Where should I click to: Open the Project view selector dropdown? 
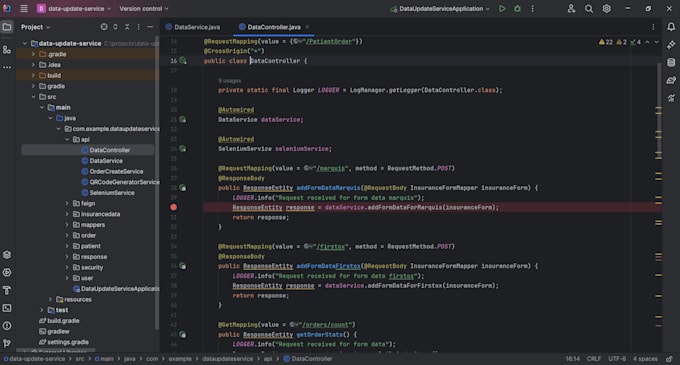pyautogui.click(x=36, y=27)
